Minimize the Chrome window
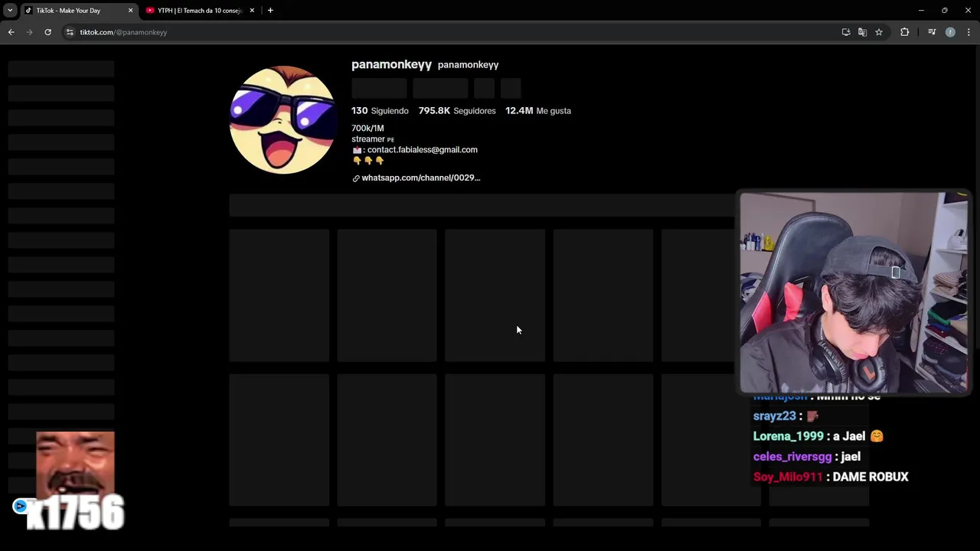 (x=921, y=11)
